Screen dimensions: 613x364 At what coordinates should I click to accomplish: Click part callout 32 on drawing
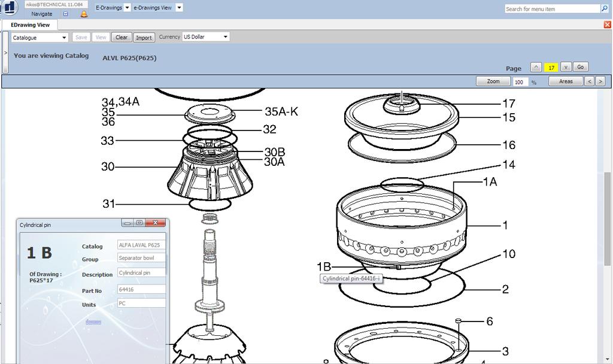click(x=269, y=129)
